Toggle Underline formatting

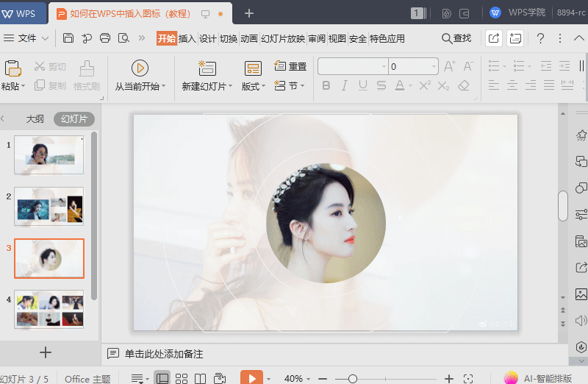(362, 85)
